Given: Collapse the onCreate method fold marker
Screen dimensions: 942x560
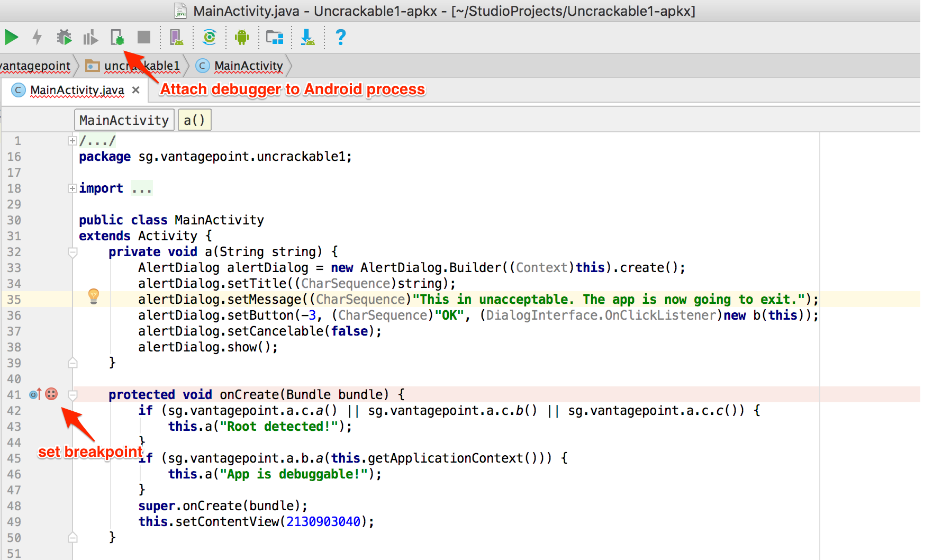Looking at the screenshot, I should point(73,395).
